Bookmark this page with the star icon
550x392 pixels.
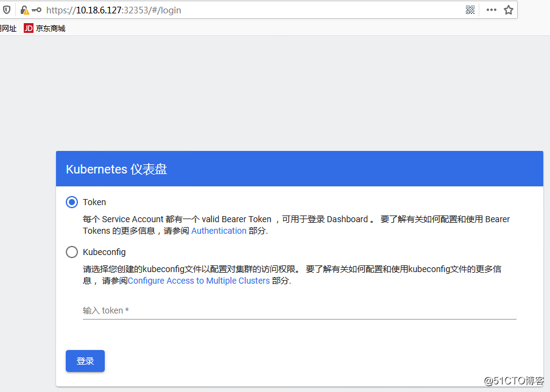(x=508, y=10)
